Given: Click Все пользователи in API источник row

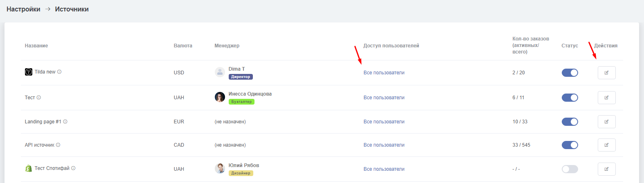Looking at the screenshot, I should 384,145.
